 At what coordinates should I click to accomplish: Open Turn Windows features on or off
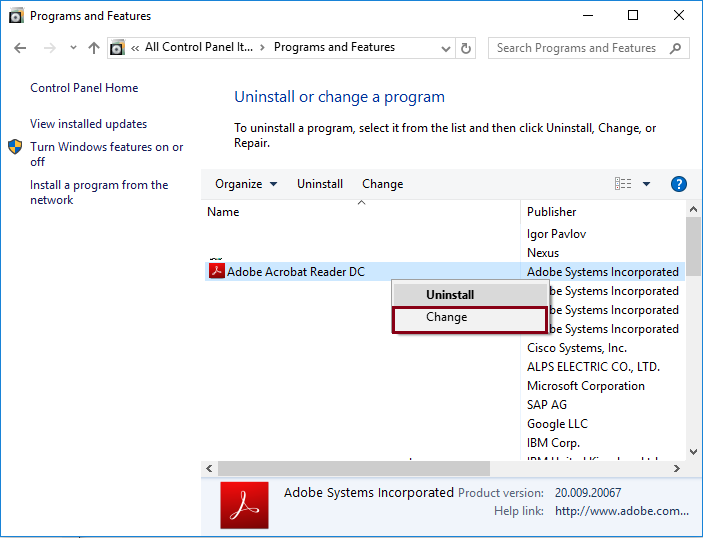coord(107,154)
